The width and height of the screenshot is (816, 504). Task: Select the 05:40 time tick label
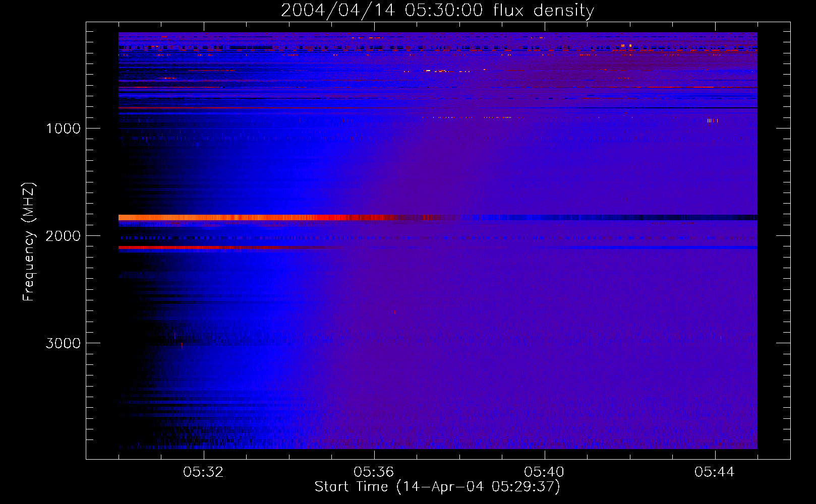click(544, 472)
